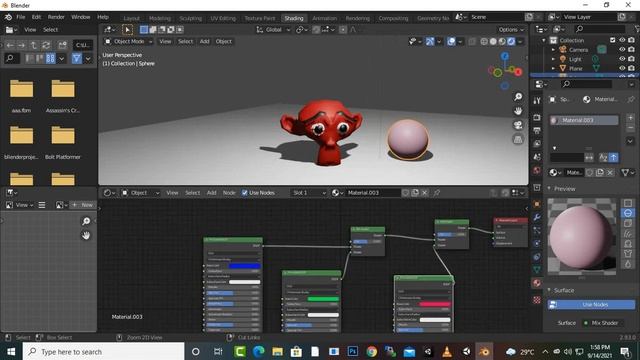The height and width of the screenshot is (360, 640).
Task: Create a new folder in file browser
Action: 62,45
